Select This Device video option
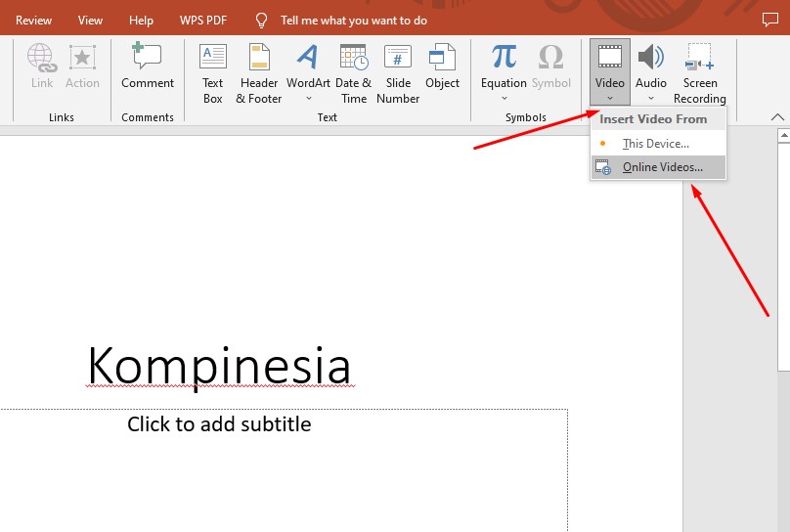Image resolution: width=790 pixels, height=532 pixels. [655, 144]
